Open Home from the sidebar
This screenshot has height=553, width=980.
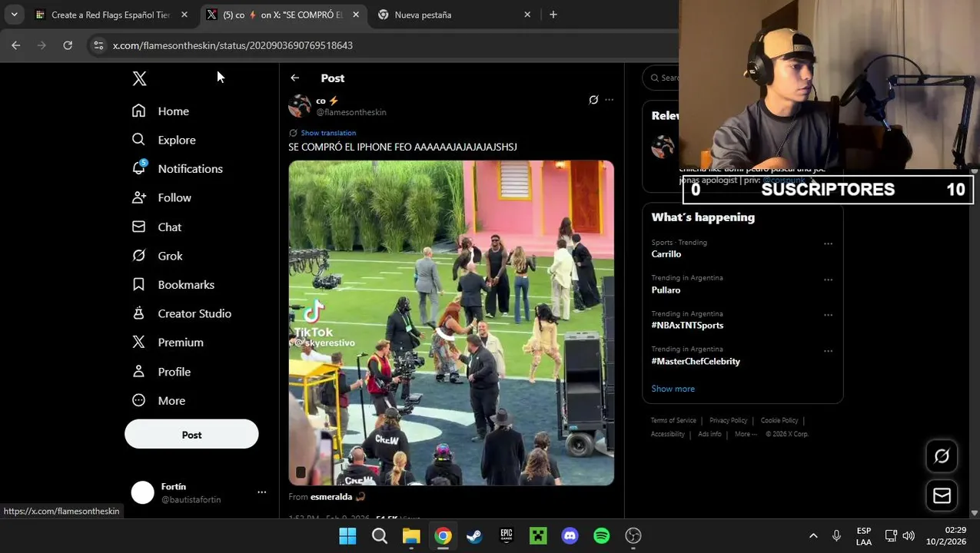point(161,111)
